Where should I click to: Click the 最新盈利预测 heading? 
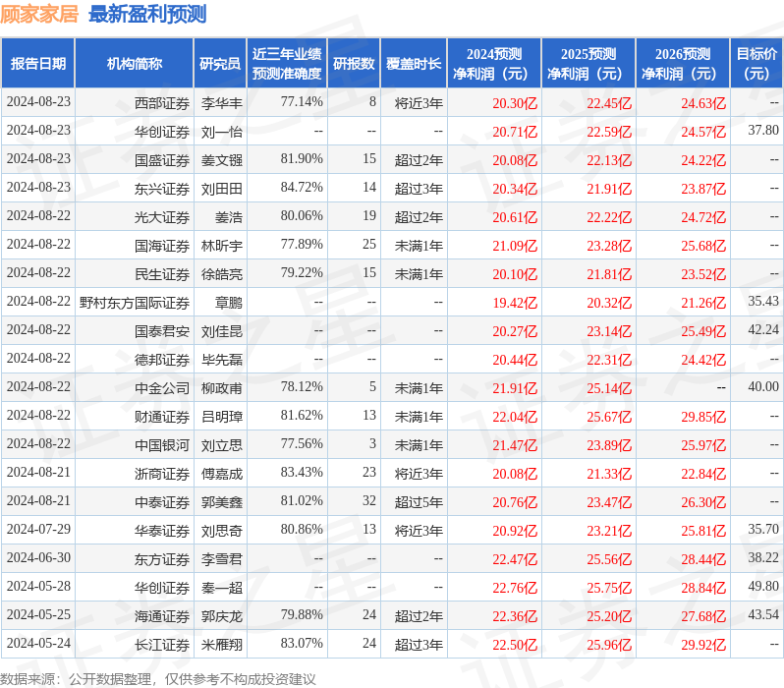click(147, 14)
